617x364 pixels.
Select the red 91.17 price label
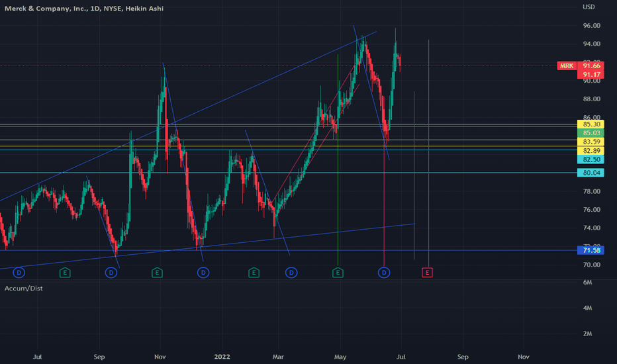pos(591,74)
